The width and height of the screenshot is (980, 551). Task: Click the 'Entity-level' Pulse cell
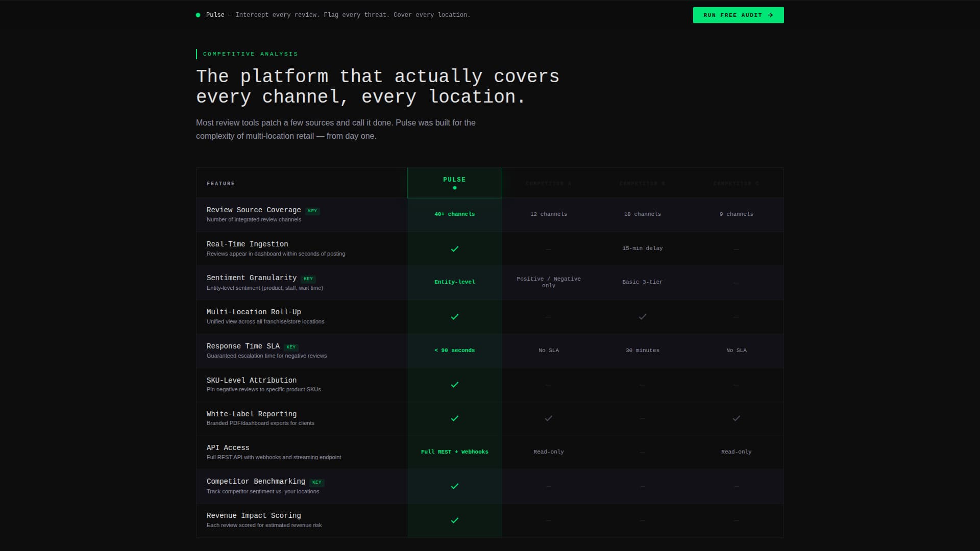tap(455, 282)
